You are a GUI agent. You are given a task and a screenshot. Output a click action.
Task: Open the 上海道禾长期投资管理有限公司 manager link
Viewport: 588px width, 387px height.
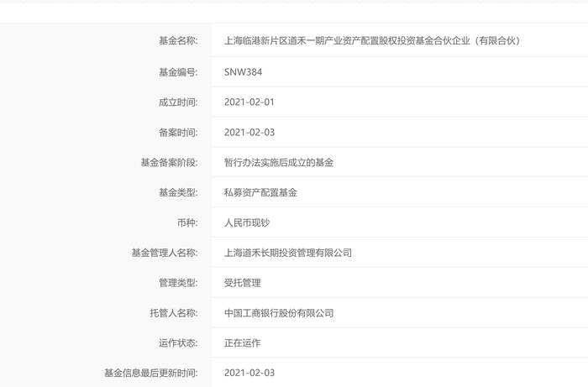pyautogui.click(x=288, y=253)
